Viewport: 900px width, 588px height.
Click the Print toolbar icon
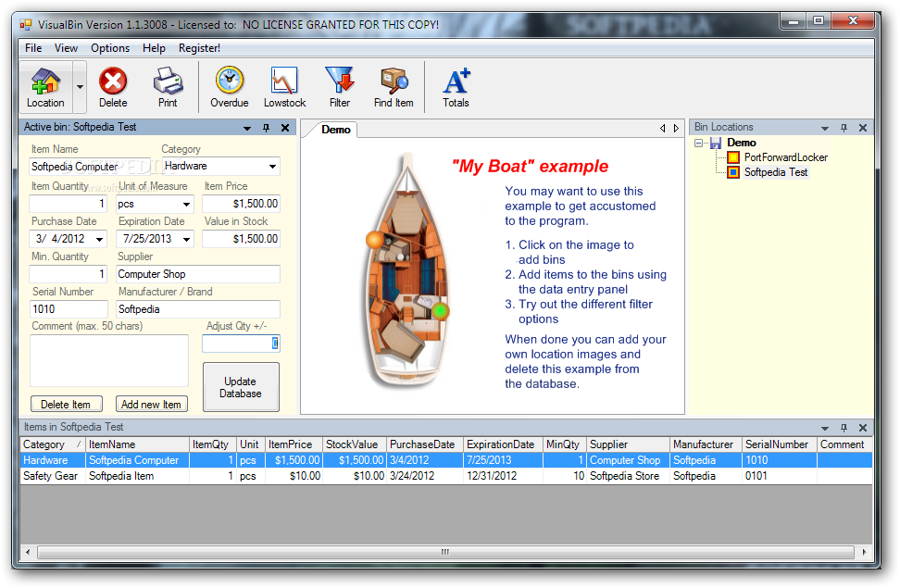tap(168, 87)
